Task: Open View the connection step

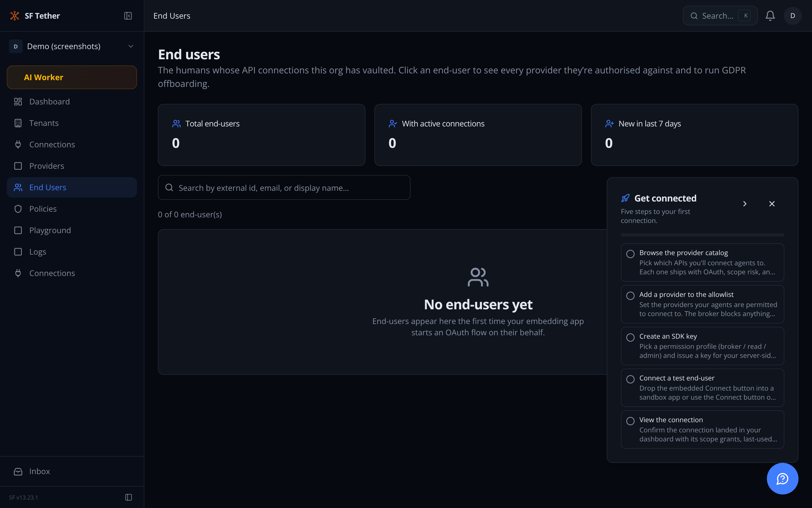Action: pos(702,429)
